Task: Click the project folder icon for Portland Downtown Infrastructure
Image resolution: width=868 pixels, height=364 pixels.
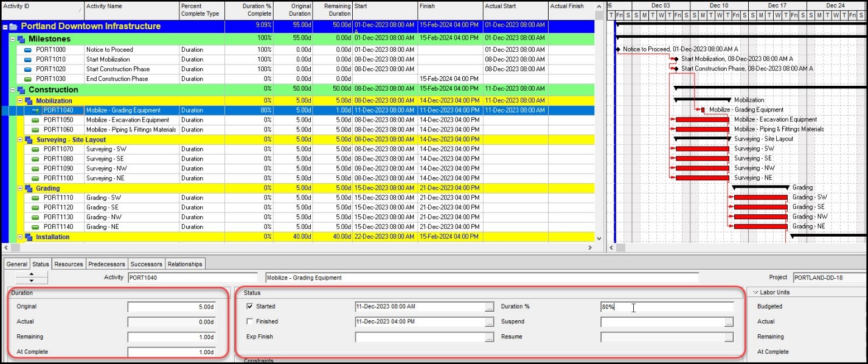Action: [x=13, y=27]
